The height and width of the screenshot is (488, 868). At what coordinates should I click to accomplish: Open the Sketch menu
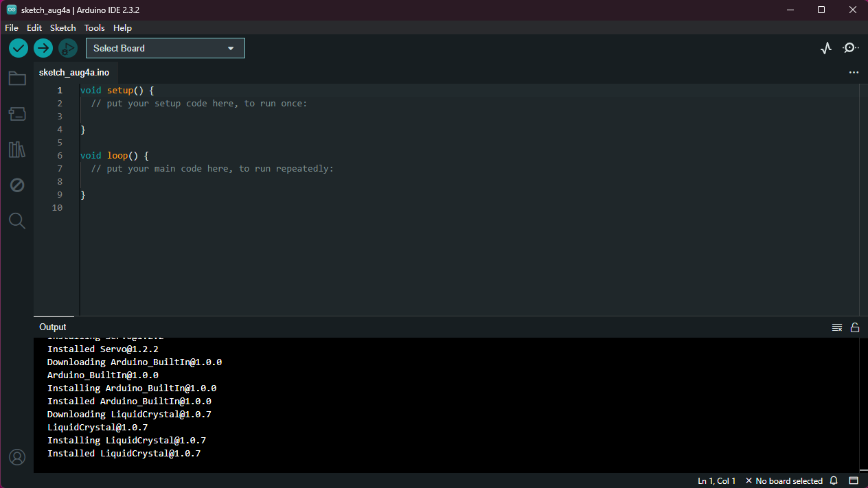(x=63, y=28)
